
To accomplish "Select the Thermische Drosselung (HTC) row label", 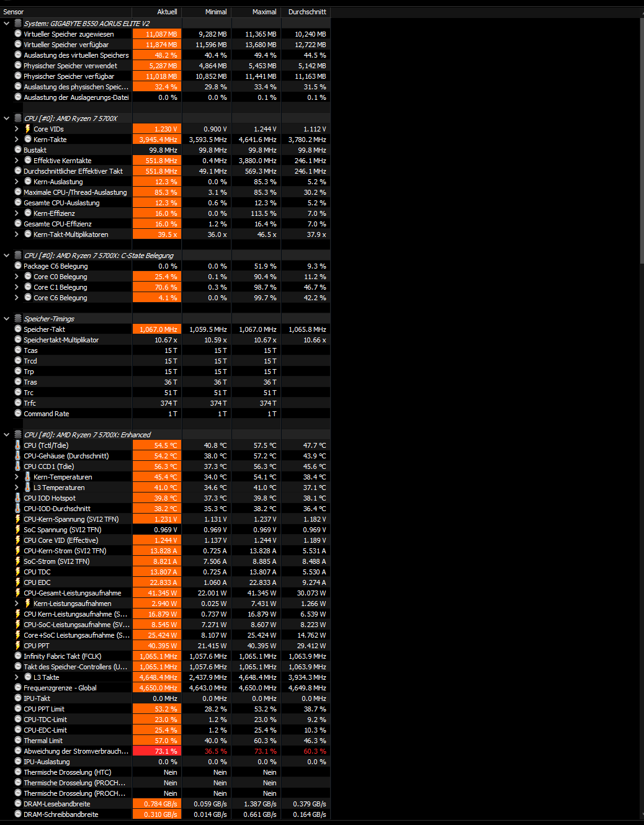I will [68, 772].
